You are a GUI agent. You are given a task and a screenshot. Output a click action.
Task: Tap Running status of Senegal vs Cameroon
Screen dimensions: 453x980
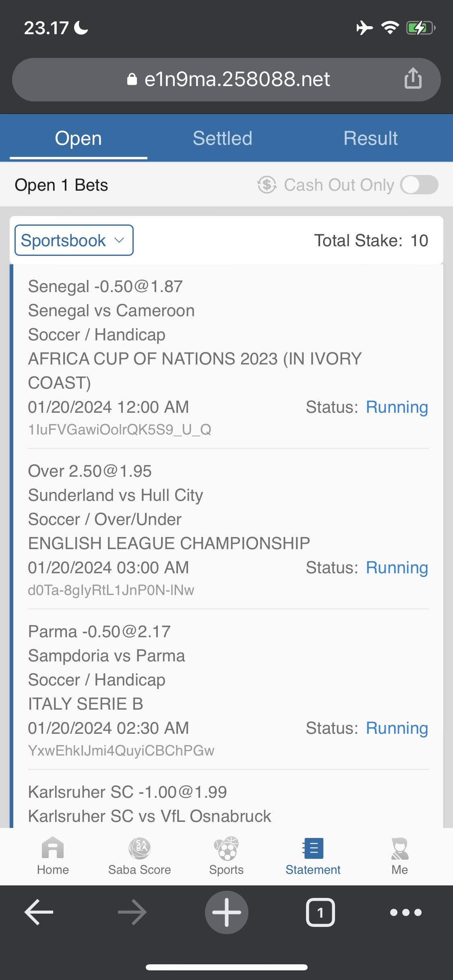pos(397,407)
